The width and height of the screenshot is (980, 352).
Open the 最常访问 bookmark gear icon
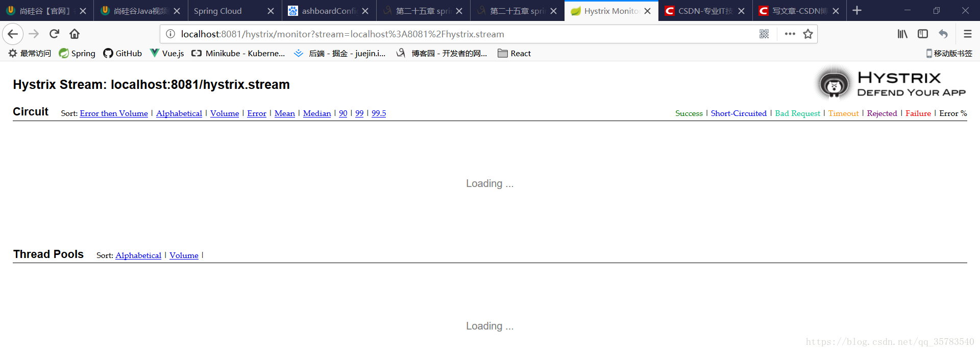coord(13,53)
